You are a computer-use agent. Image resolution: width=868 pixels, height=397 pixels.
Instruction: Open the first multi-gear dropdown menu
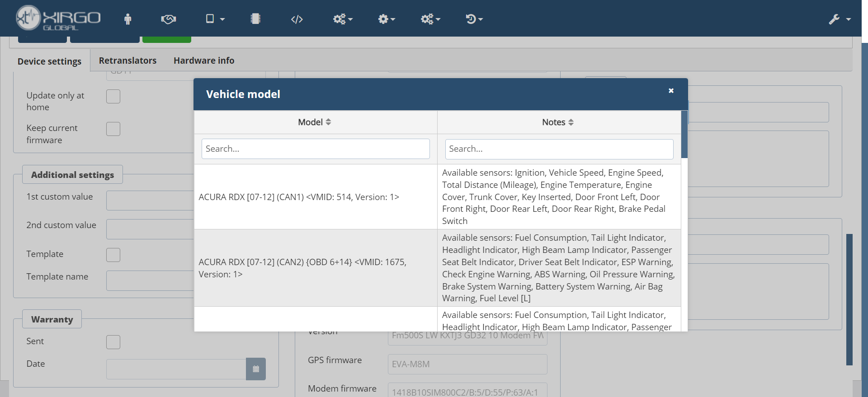tap(343, 19)
